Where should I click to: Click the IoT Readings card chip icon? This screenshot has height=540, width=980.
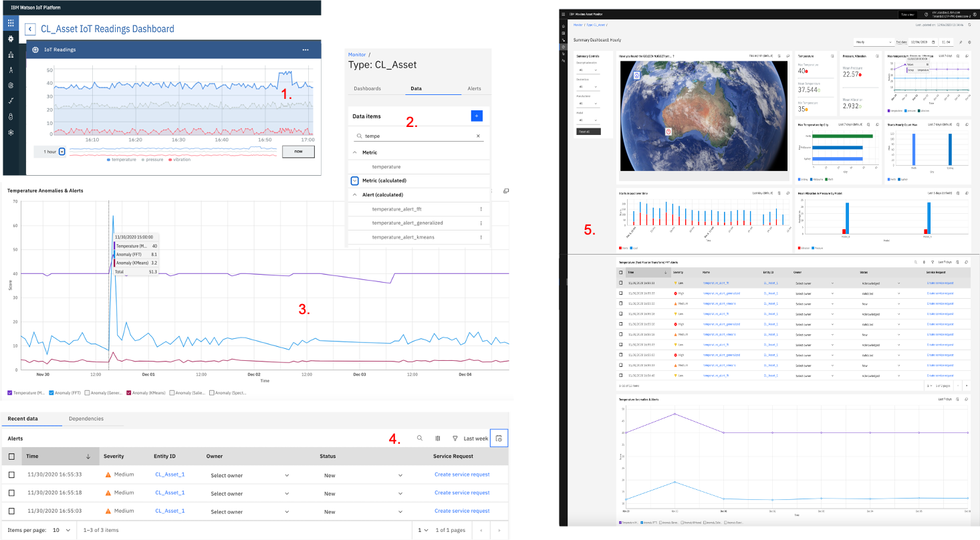point(35,49)
